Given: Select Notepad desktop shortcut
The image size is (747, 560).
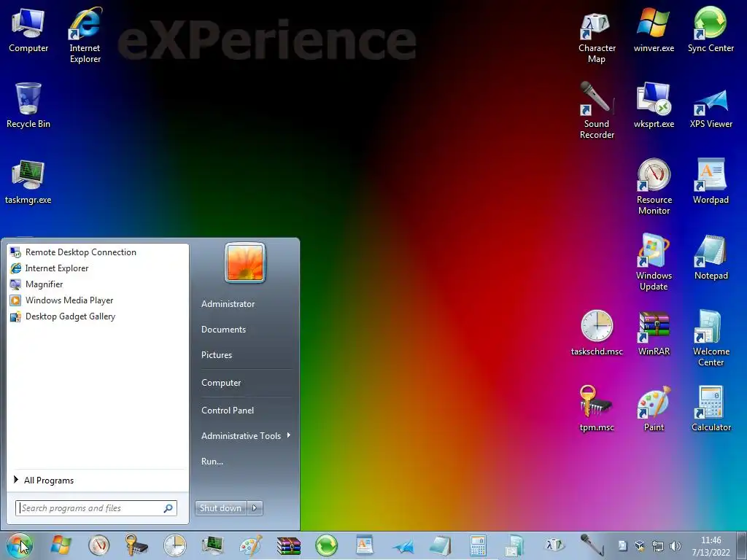Looking at the screenshot, I should tap(711, 257).
